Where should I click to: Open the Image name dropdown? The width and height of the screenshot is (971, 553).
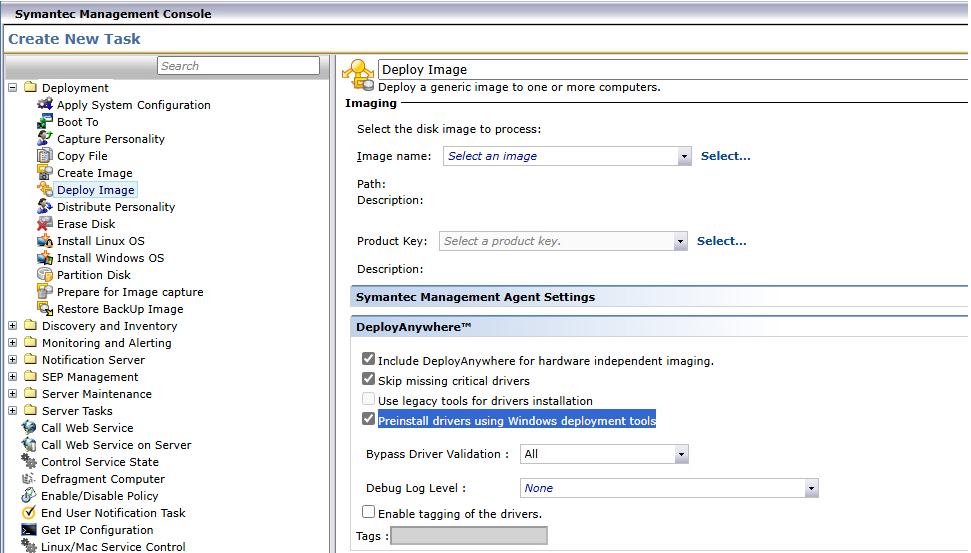tap(683, 156)
